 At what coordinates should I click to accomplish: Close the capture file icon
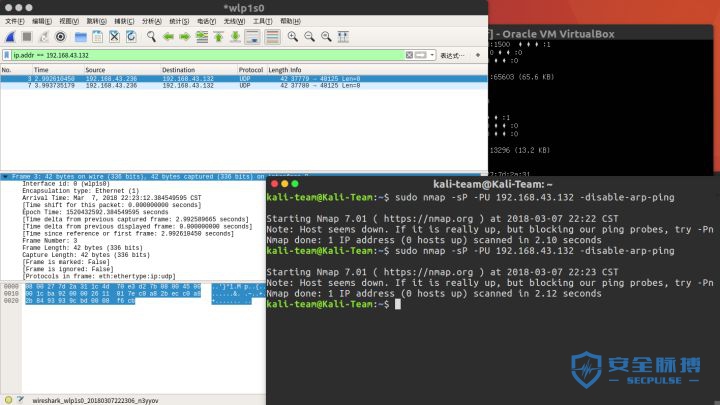click(x=114, y=37)
